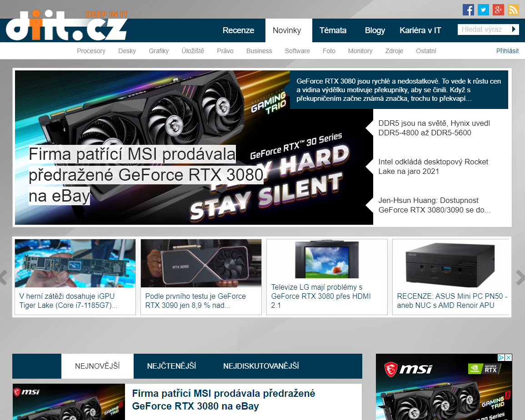Viewport: 525px width, 420px height.
Task: Click the search submit arrow
Action: [514, 30]
